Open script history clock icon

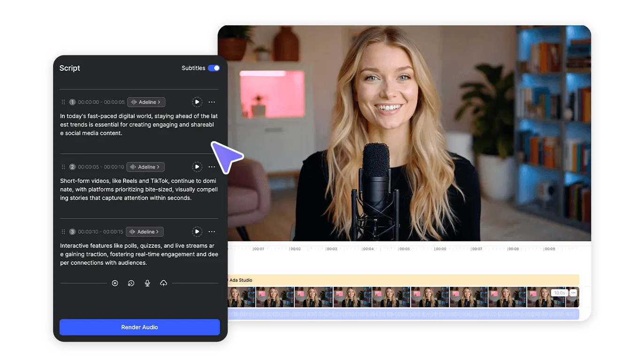131,283
